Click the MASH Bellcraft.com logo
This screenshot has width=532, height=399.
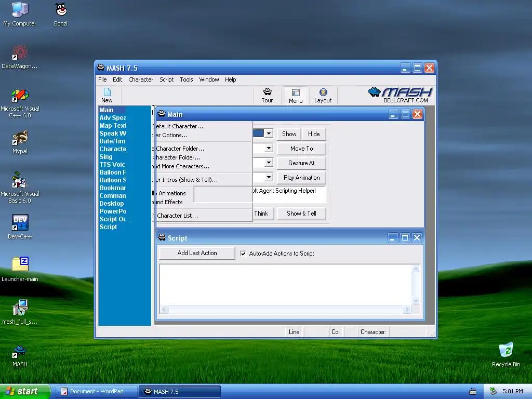click(400, 95)
